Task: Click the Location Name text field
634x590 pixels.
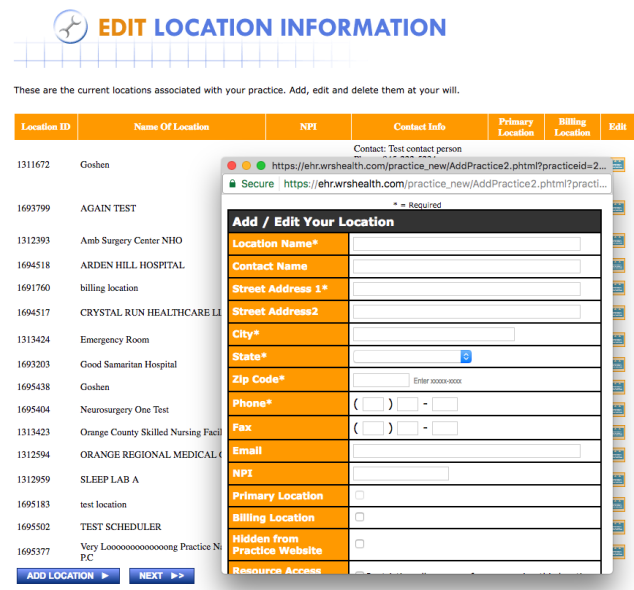Action: coord(466,244)
